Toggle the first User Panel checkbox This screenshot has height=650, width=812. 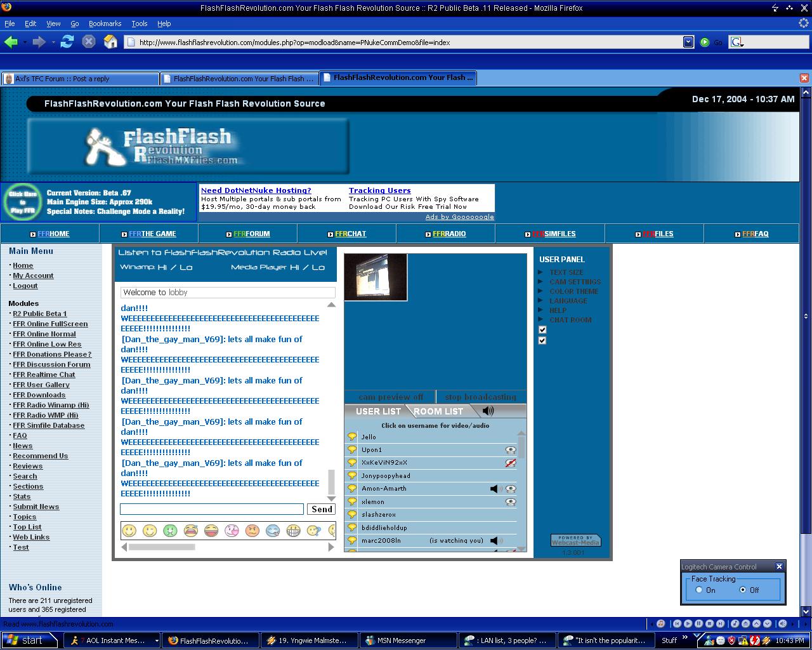(x=542, y=329)
